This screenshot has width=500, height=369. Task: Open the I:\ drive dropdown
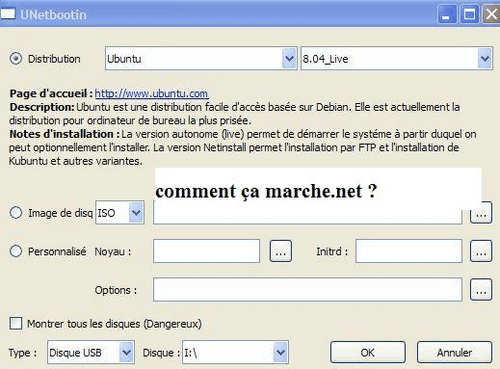click(235, 352)
